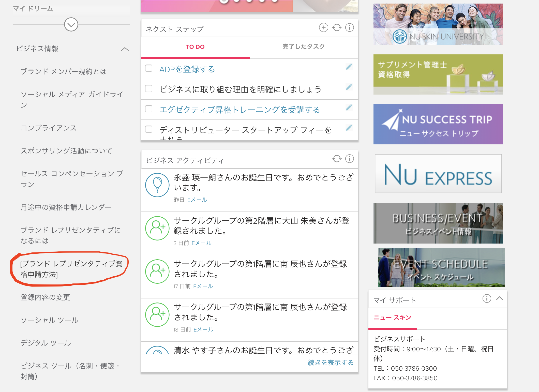Collapse the マイ サポート panel chevron
The height and width of the screenshot is (392, 539).
click(x=500, y=298)
